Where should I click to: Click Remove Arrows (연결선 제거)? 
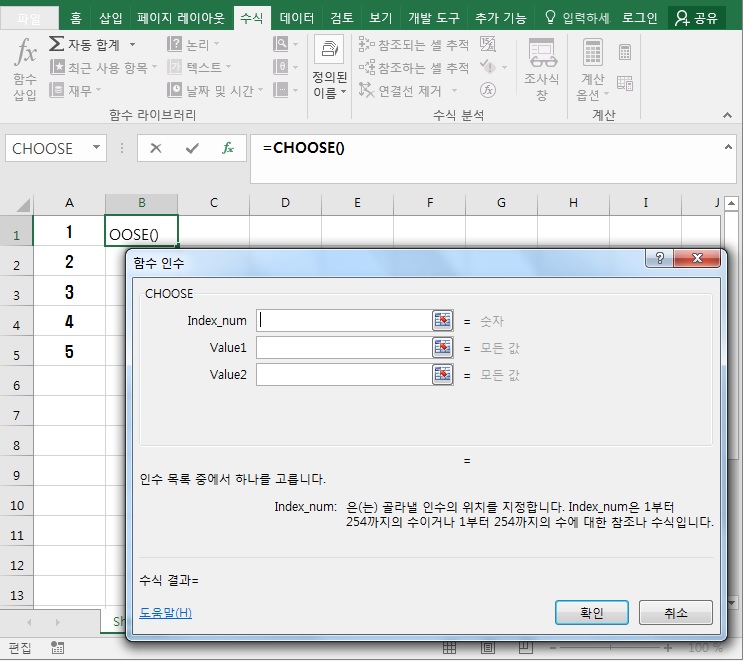[400, 90]
